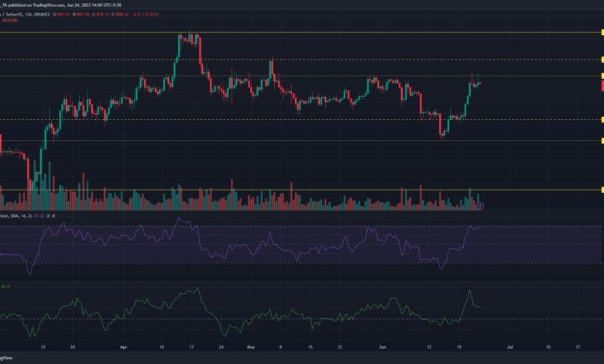604x364 pixels.
Task: Click the TradingView logo at bottom left
Action: (x=5, y=359)
